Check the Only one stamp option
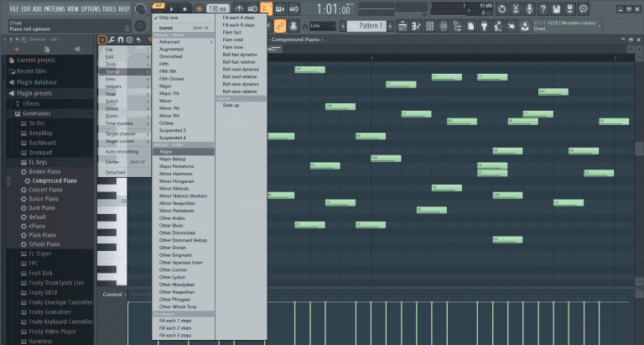644x345 pixels. tap(184, 18)
